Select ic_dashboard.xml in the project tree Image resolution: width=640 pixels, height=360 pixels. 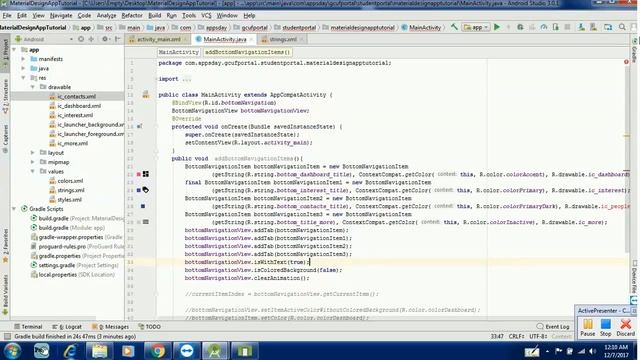click(x=79, y=106)
